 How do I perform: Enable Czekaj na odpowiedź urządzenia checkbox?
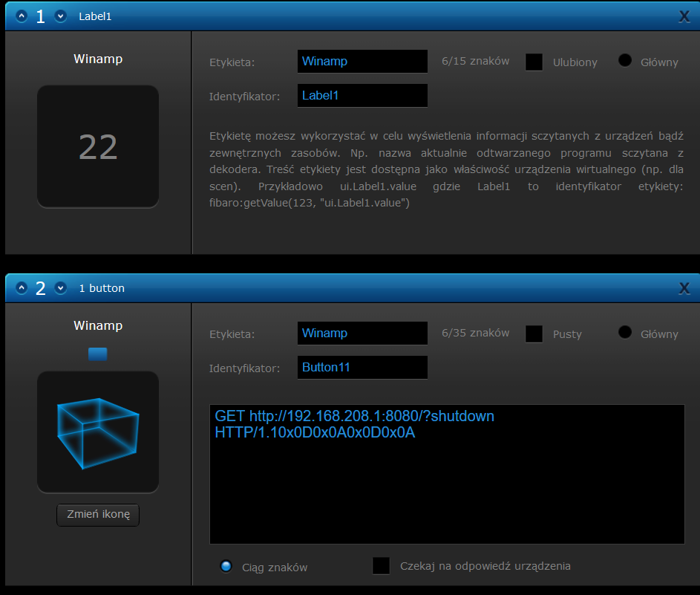(x=382, y=565)
